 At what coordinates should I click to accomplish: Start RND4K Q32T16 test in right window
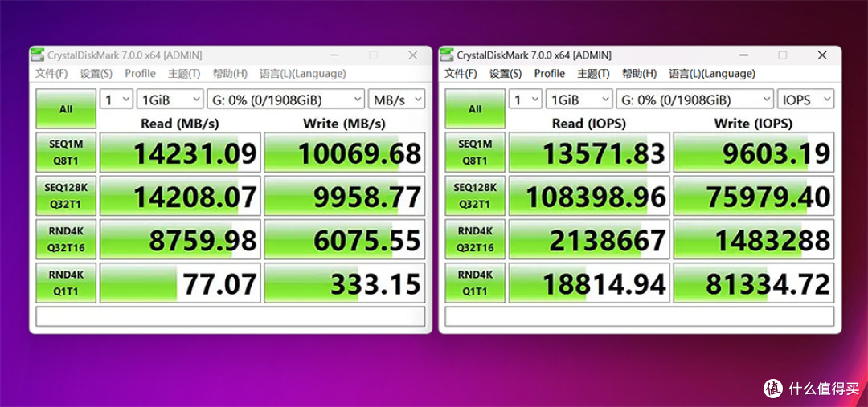pos(475,239)
